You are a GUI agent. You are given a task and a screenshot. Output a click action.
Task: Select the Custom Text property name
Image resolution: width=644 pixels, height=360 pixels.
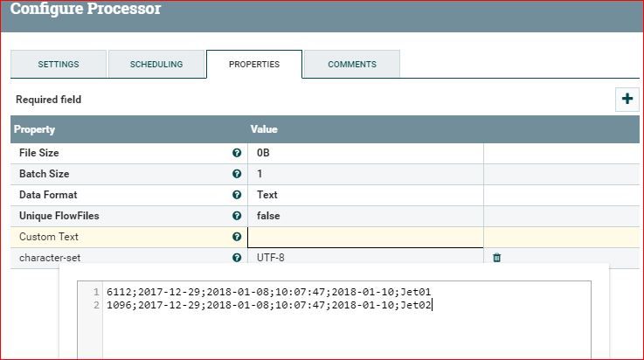tap(48, 237)
